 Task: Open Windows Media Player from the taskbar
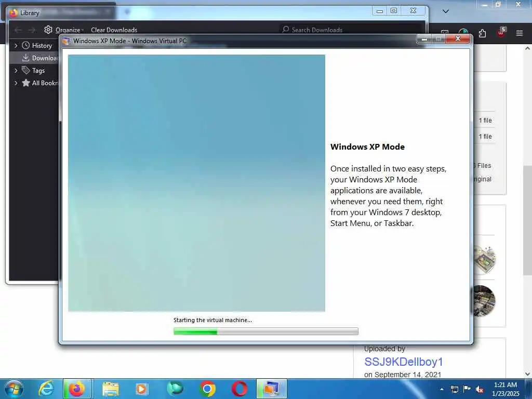142,389
